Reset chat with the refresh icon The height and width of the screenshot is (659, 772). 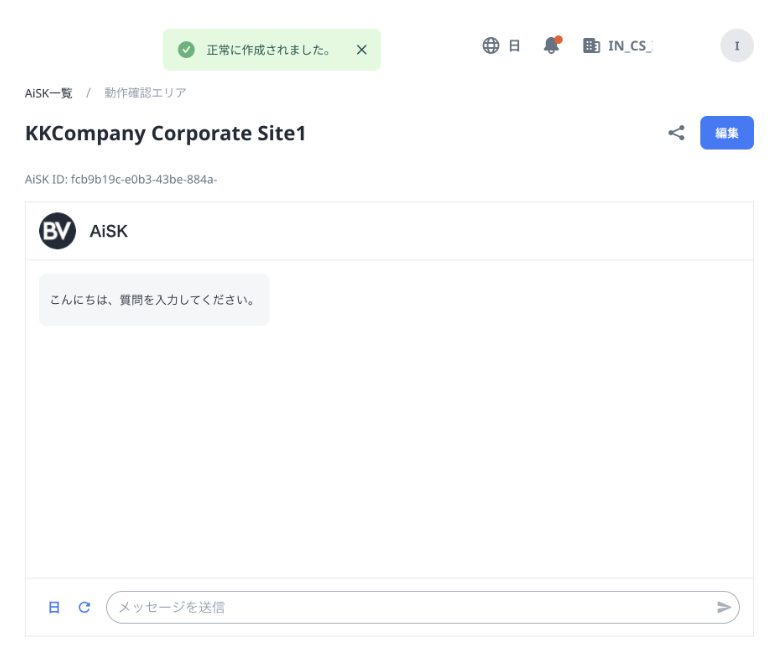pyautogui.click(x=84, y=607)
